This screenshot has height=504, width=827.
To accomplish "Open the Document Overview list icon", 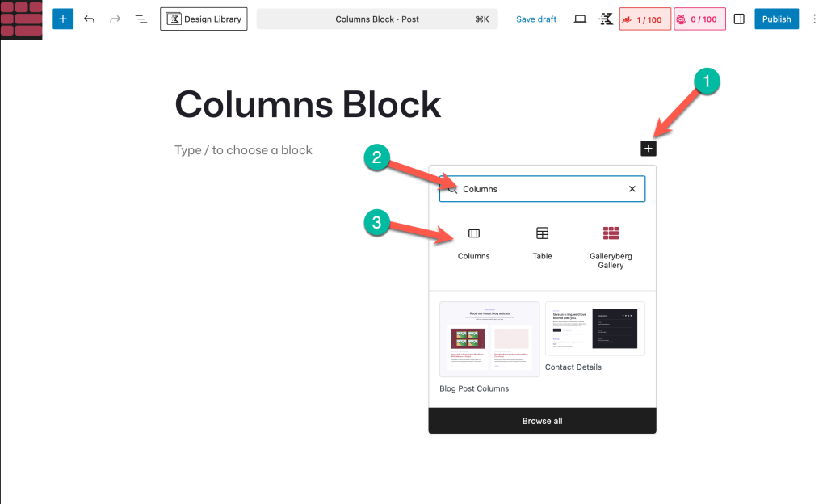I will [141, 19].
